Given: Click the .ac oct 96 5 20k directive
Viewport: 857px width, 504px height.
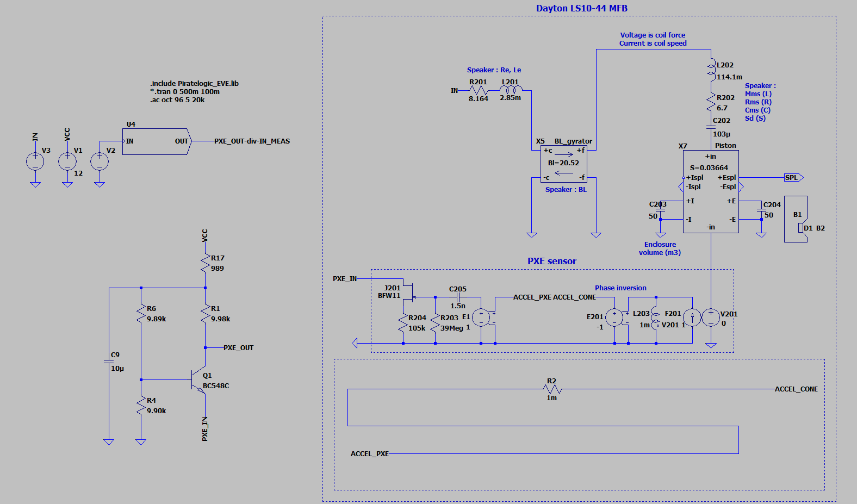Looking at the screenshot, I should point(177,99).
